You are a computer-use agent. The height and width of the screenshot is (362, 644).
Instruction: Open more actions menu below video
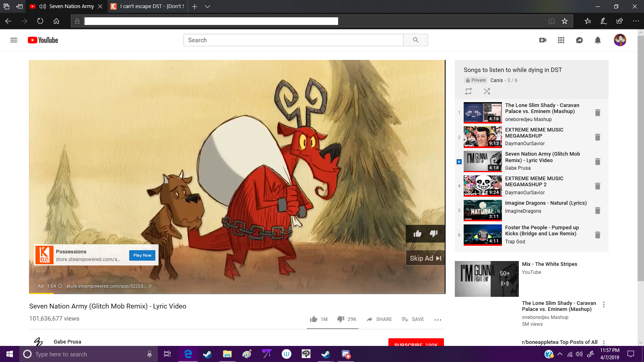click(438, 320)
